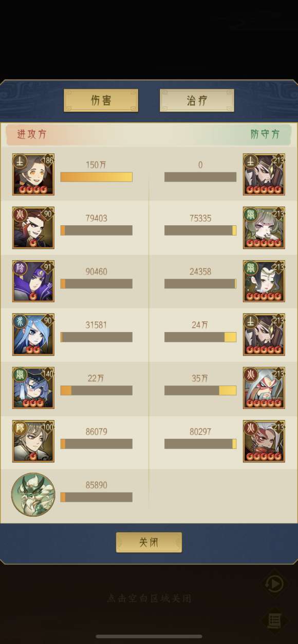This screenshot has height=644, width=298.
Task: Switch to the 伤害 damage tab
Action: click(101, 100)
